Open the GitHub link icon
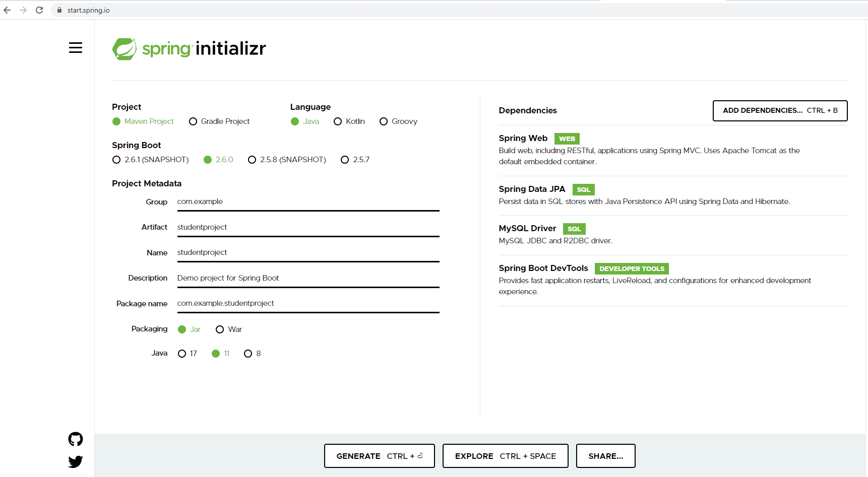 point(76,439)
